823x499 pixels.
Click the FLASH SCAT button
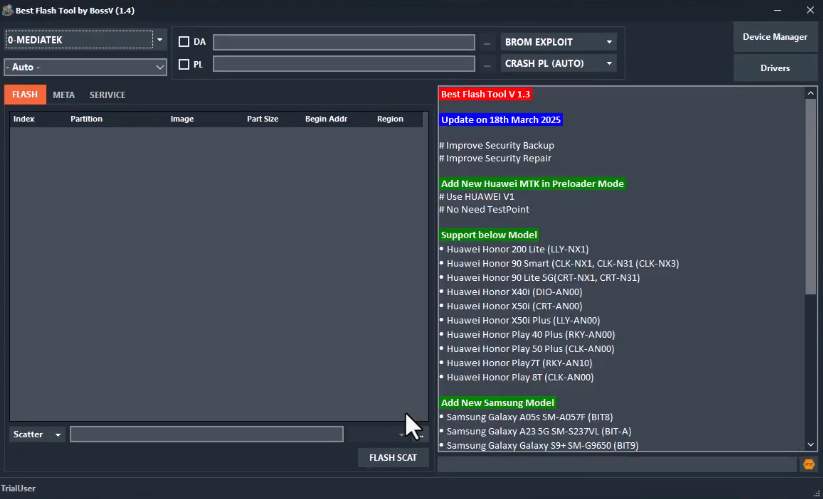pos(393,458)
